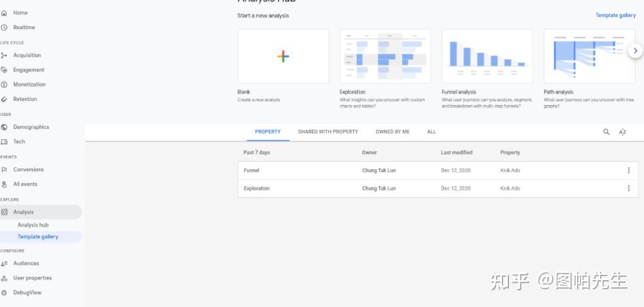
Task: Open the Exploration analysis row
Action: point(438,188)
